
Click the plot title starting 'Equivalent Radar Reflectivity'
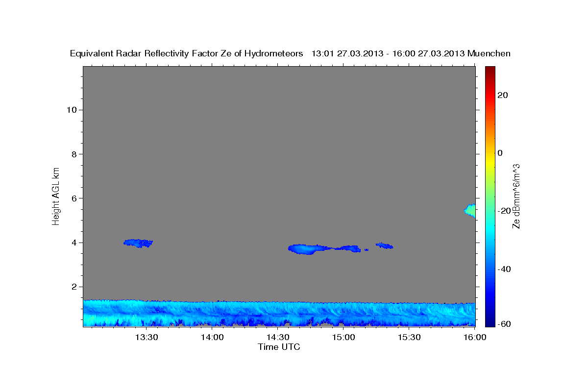[290, 53]
